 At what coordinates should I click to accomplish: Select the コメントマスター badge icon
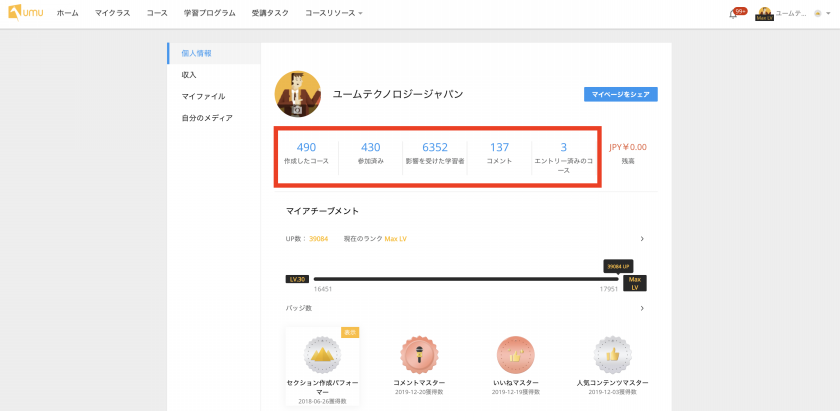coord(419,355)
